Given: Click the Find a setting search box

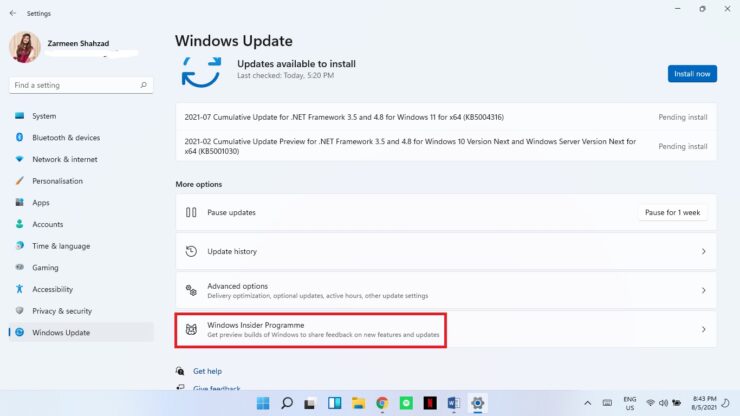Looking at the screenshot, I should (81, 85).
